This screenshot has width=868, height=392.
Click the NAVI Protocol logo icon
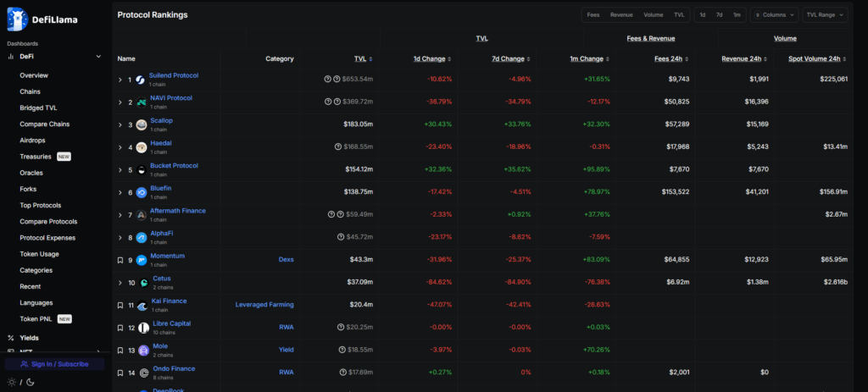(x=142, y=102)
